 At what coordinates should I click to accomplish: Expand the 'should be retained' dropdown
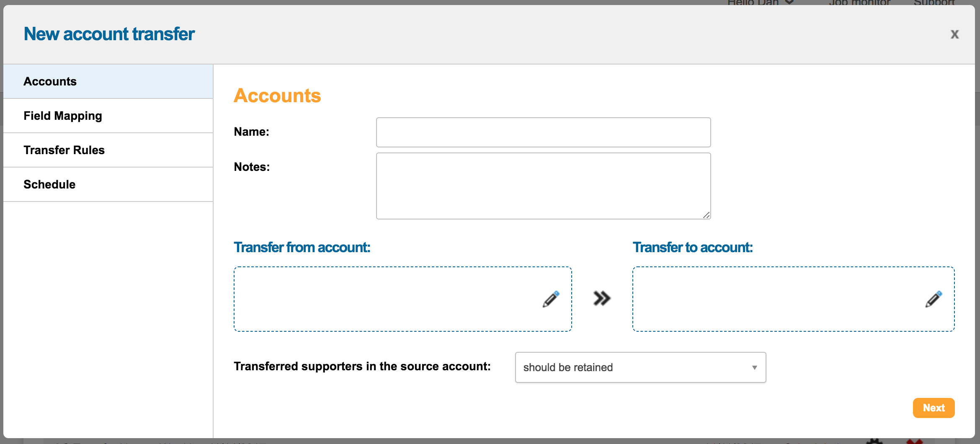(640, 367)
